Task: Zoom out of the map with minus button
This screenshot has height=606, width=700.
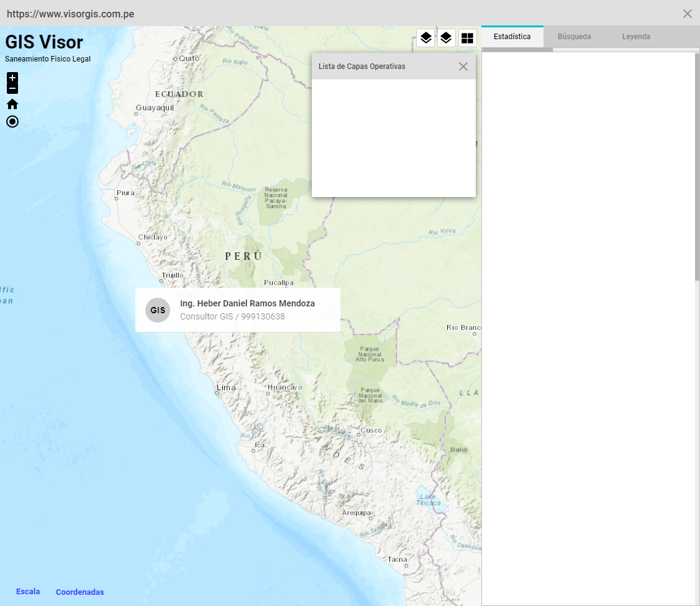Action: click(x=12, y=89)
